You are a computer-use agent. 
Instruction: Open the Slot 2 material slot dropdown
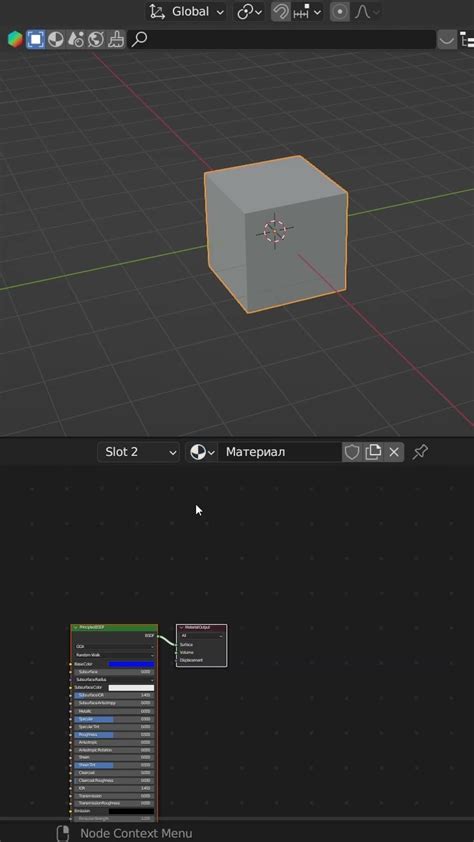(138, 452)
